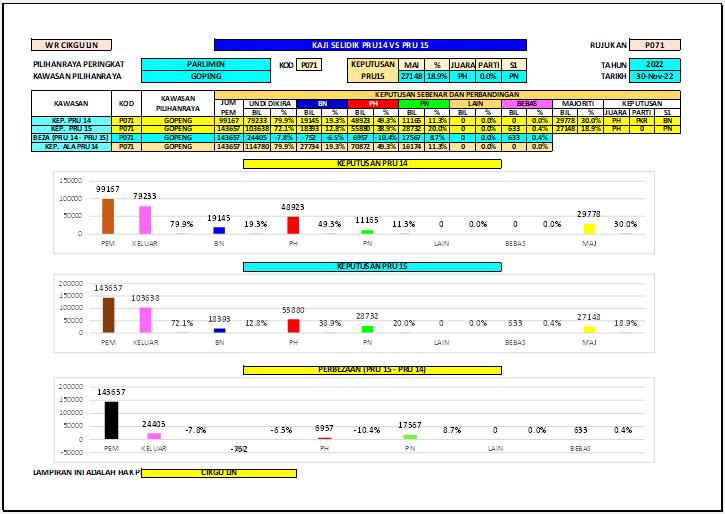Select the 'BEZA (PRU 14 - PRU 15)' row label
The width and height of the screenshot is (725, 514).
pos(71,138)
